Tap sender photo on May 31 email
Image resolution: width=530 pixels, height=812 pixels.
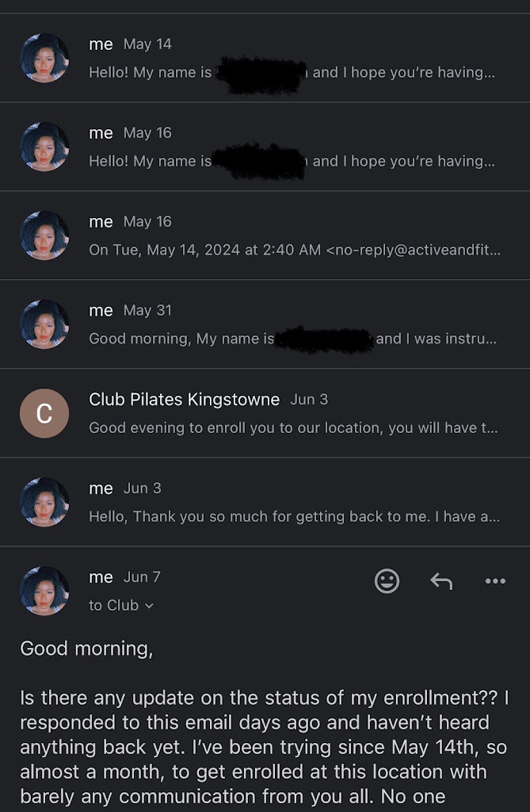[x=44, y=324]
